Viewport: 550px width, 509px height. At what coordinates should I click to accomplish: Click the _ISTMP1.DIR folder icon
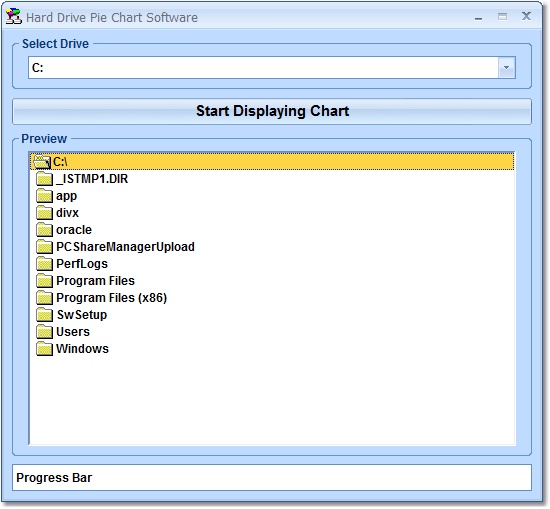[x=44, y=179]
